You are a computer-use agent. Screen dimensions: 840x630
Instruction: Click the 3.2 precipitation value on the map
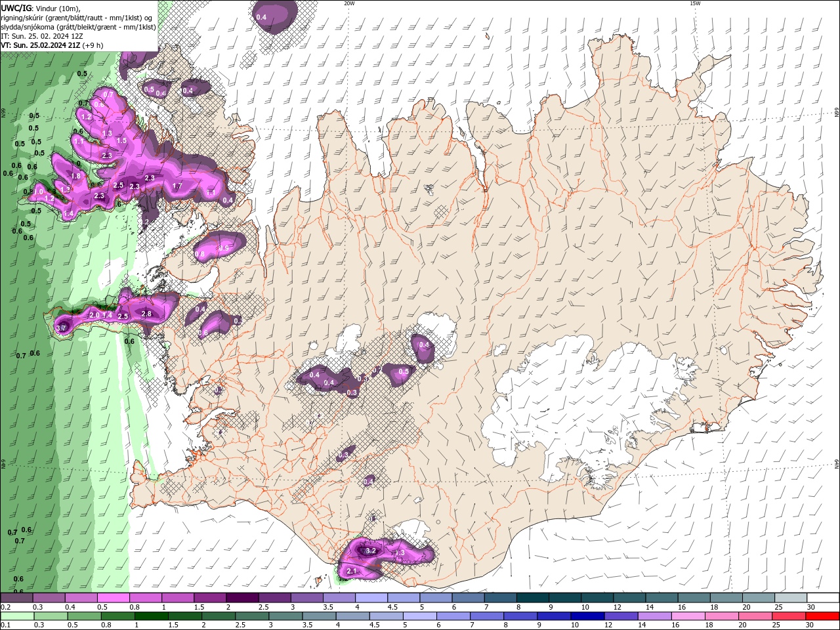(x=370, y=551)
